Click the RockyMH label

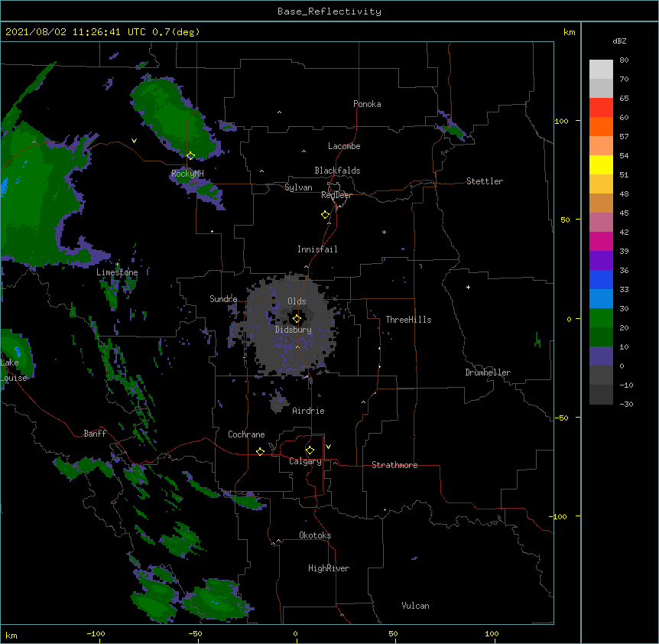(187, 174)
